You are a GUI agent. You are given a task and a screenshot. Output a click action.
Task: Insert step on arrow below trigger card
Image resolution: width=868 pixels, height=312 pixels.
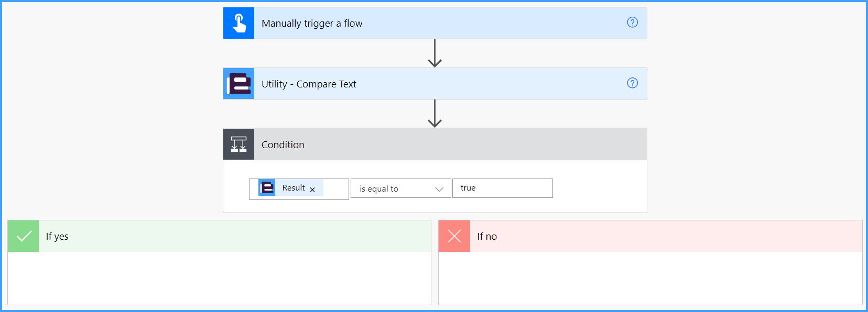pos(435,53)
